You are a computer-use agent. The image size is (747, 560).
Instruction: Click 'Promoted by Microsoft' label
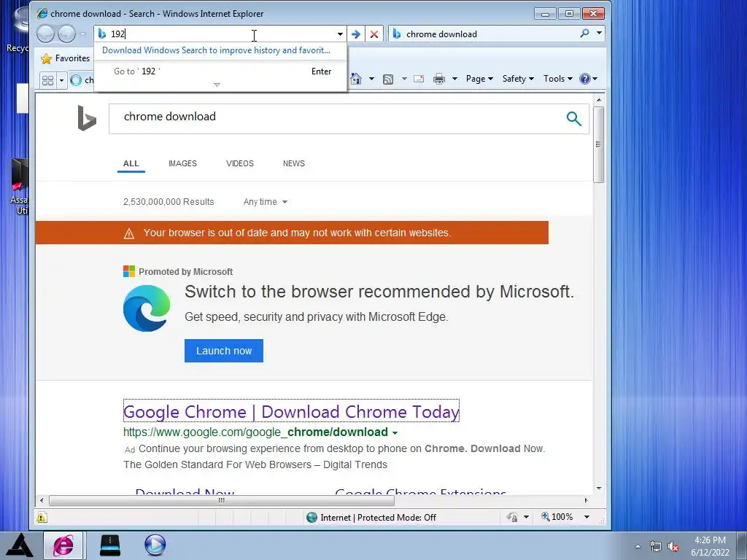(x=185, y=272)
